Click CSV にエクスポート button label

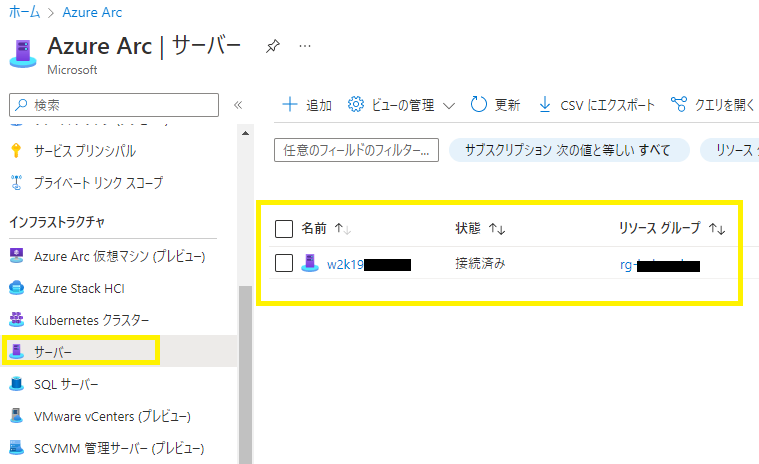pos(607,105)
